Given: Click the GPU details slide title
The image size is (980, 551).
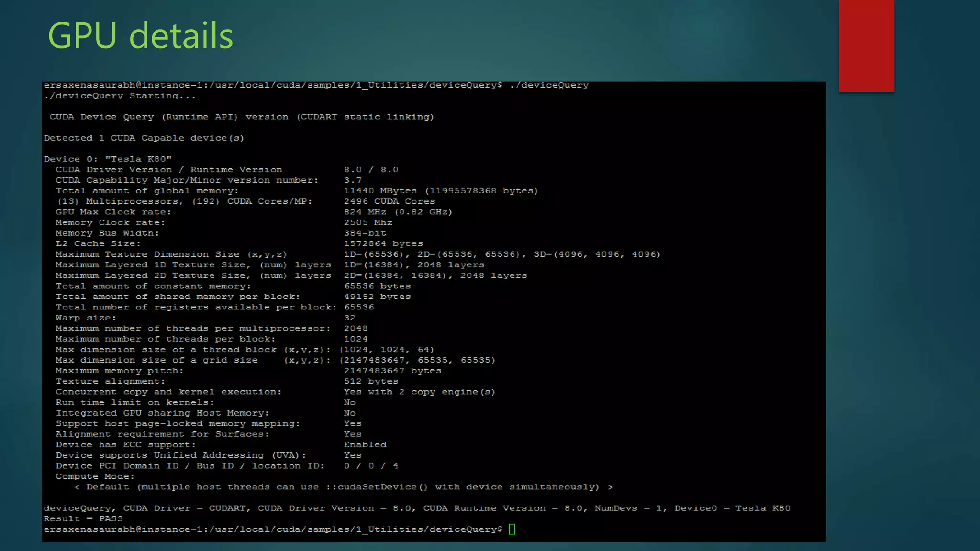Looking at the screenshot, I should (140, 36).
